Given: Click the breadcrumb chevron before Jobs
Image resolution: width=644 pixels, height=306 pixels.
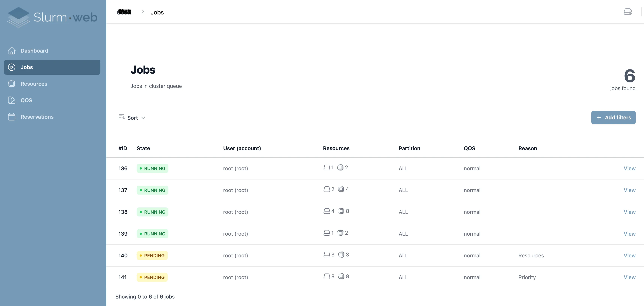Looking at the screenshot, I should (143, 11).
